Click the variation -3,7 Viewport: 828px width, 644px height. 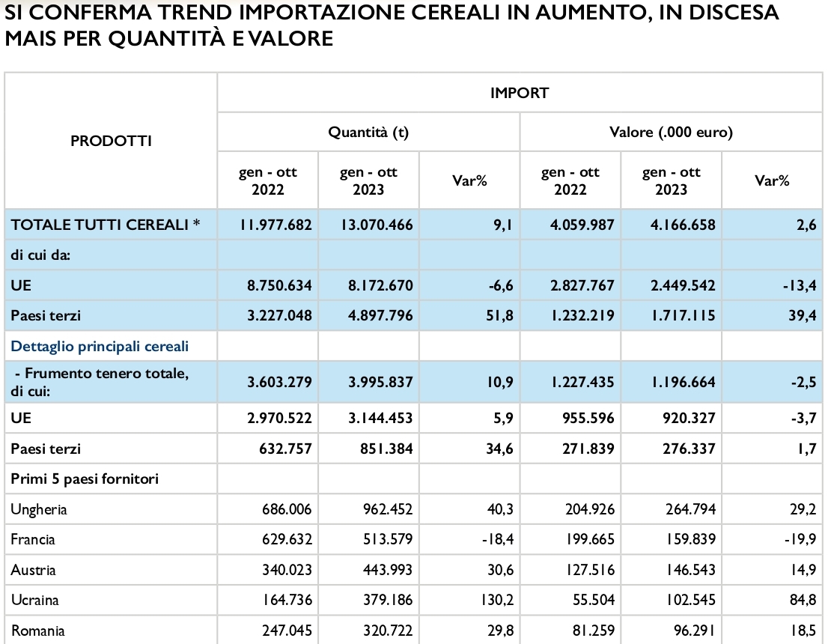pos(804,419)
